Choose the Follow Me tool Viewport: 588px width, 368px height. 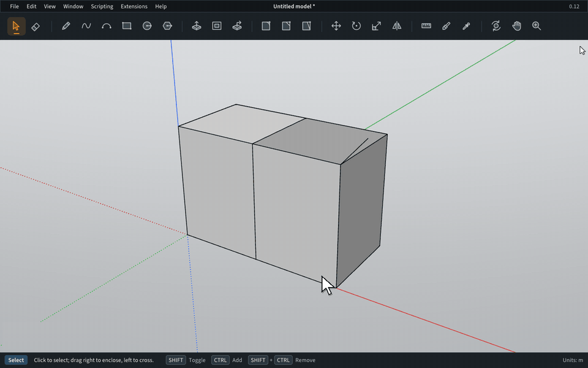click(237, 26)
